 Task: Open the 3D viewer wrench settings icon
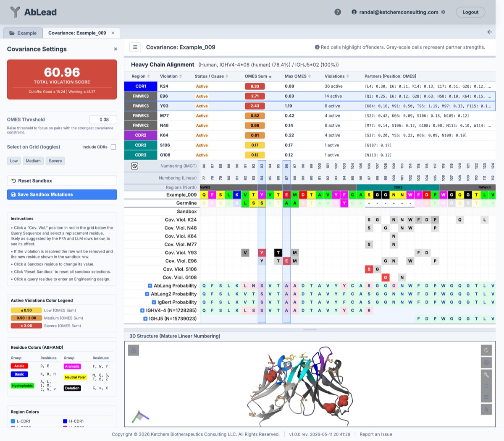click(486, 374)
